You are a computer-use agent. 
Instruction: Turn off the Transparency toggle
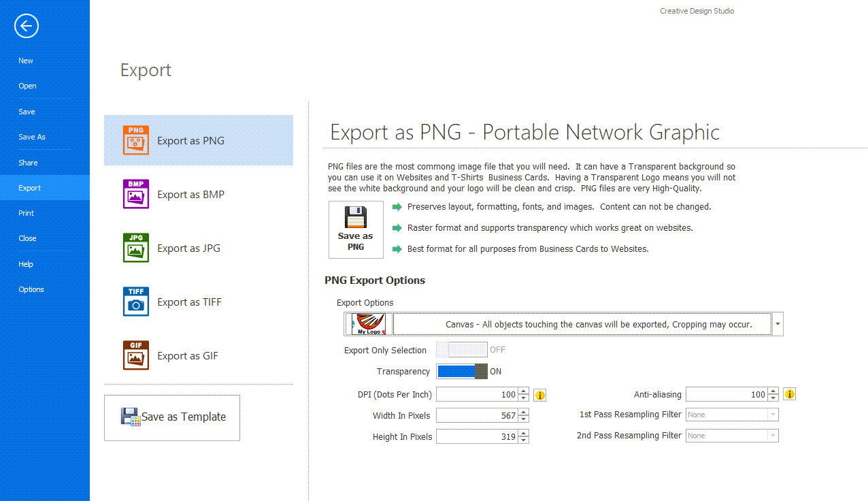tap(462, 372)
